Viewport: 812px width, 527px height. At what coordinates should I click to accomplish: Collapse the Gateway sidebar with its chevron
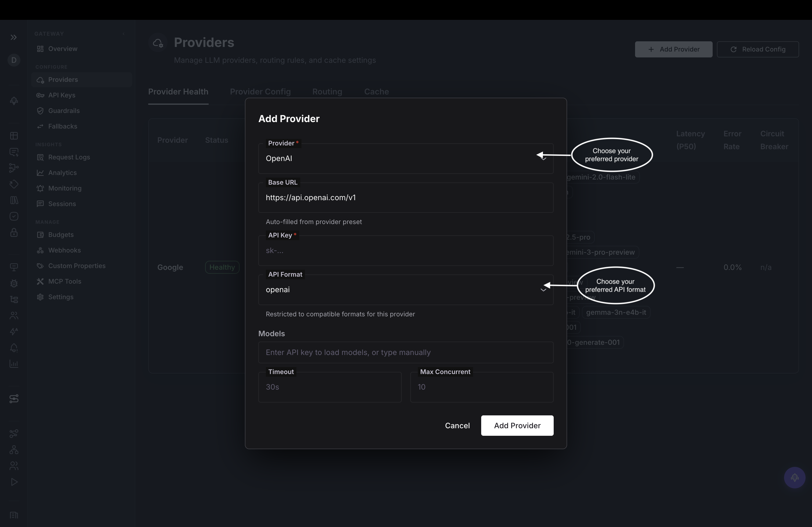(124, 34)
